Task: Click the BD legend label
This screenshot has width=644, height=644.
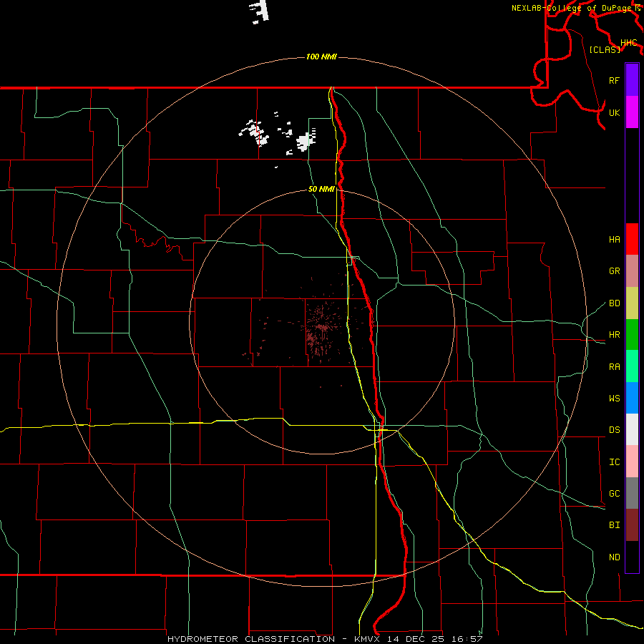Action: coord(614,303)
